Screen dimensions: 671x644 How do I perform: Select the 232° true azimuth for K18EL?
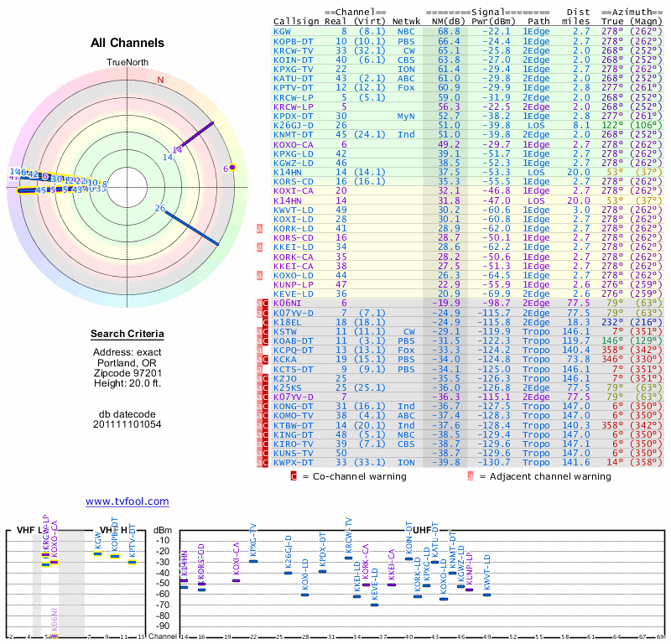612,322
